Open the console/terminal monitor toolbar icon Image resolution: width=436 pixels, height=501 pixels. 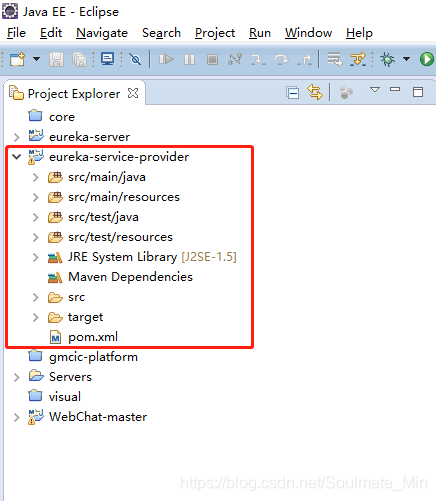coord(108,59)
